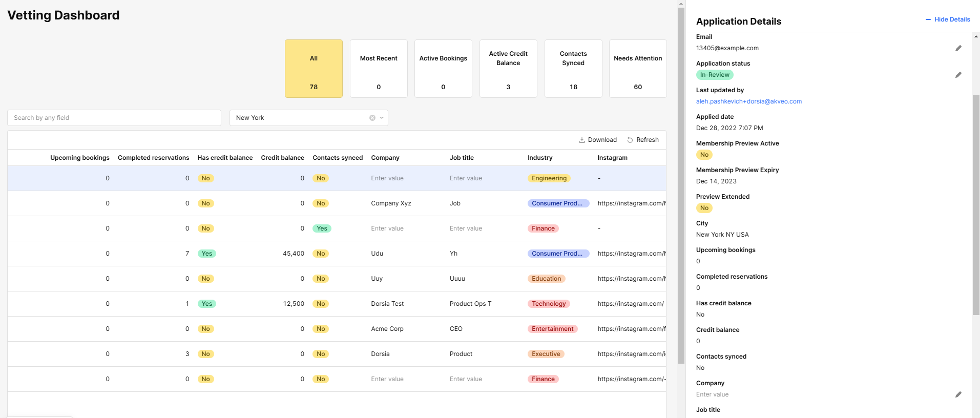980x418 pixels.
Task: Select the Needs Attention filter card
Action: [x=638, y=69]
